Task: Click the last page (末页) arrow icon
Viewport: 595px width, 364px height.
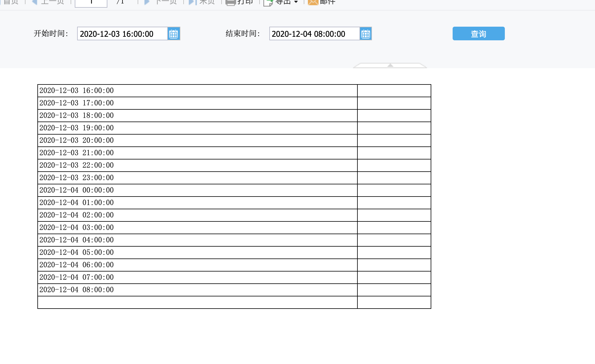Action: pos(192,2)
